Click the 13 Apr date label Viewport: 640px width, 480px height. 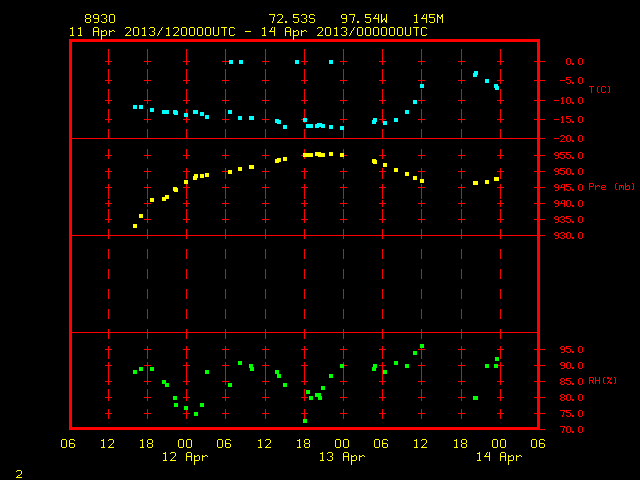click(x=342, y=457)
